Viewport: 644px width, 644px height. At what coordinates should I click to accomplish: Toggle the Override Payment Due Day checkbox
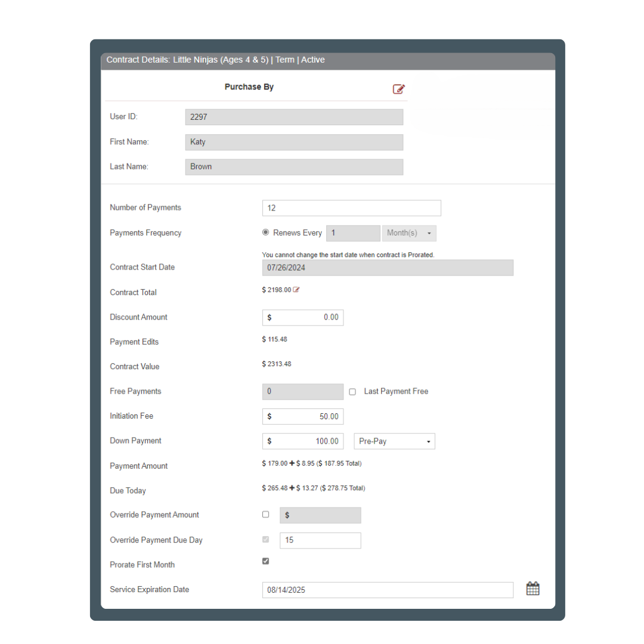[x=266, y=540]
